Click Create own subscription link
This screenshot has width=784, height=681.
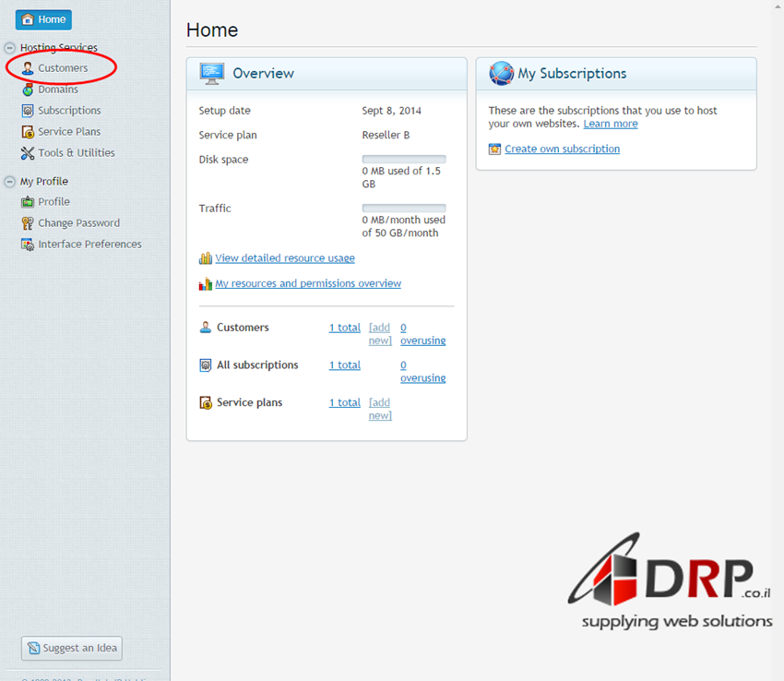coord(562,149)
